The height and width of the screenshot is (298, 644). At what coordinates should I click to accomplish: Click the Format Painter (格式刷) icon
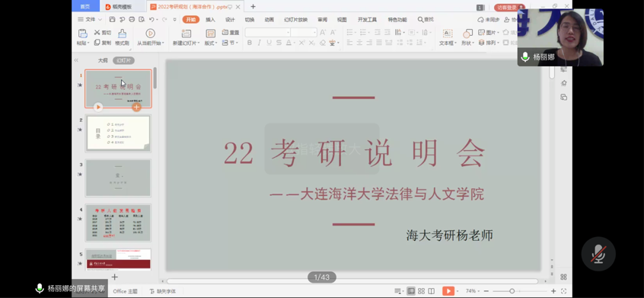pos(122,34)
